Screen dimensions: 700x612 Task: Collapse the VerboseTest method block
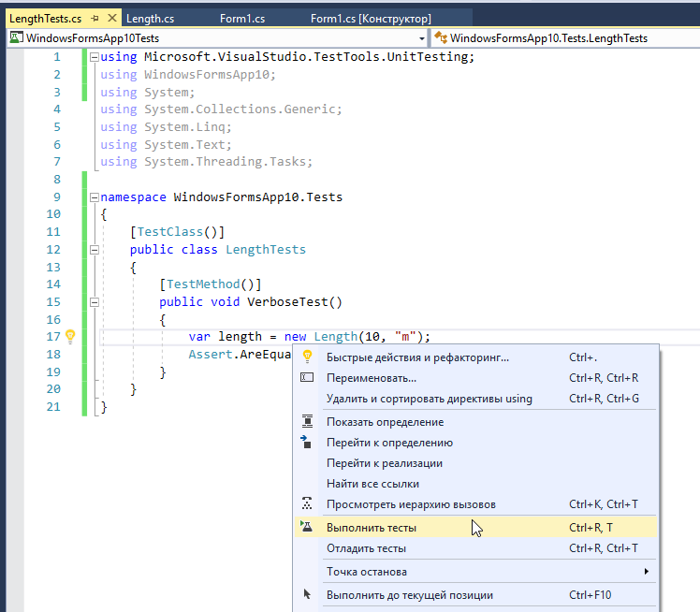coord(93,302)
